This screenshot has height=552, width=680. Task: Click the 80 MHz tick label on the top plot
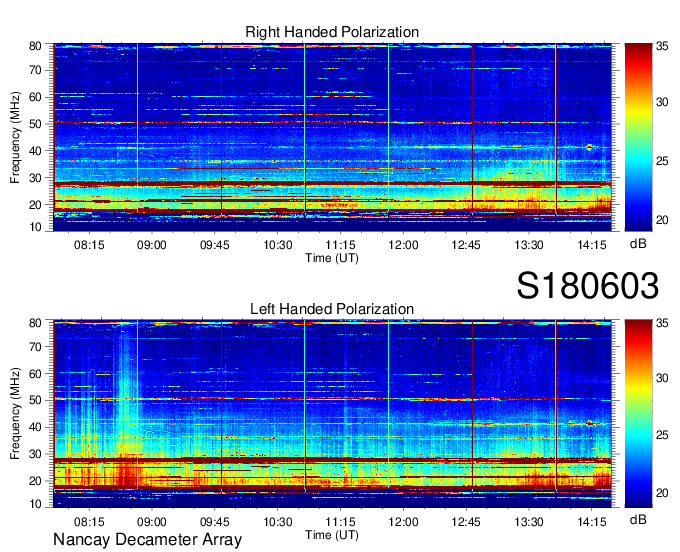point(35,46)
